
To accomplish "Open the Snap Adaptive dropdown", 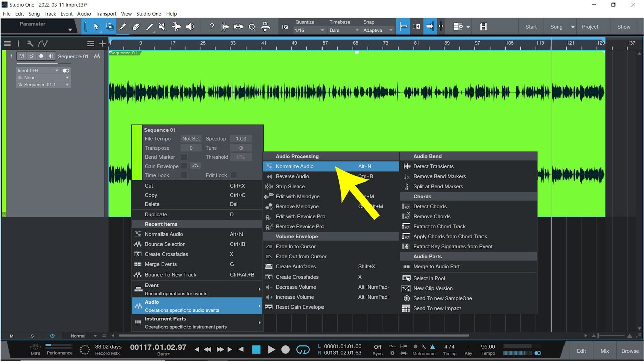I will [378, 30].
